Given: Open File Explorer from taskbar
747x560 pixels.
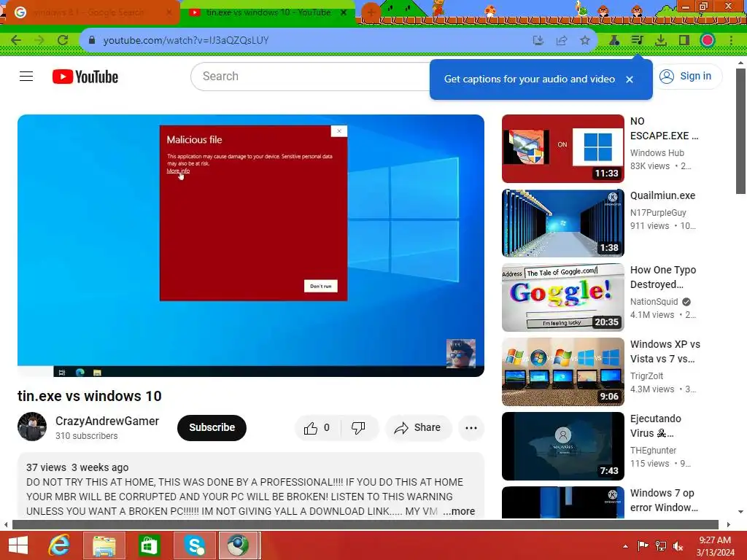Looking at the screenshot, I should click(104, 545).
